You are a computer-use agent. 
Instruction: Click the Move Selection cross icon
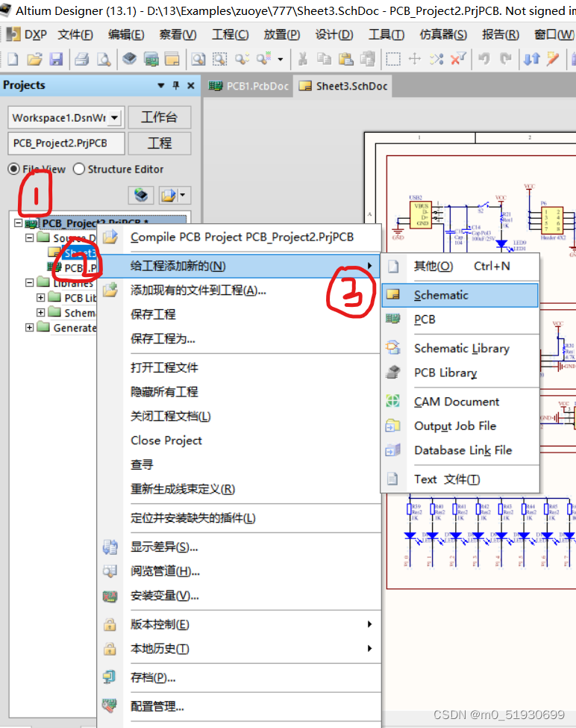click(415, 59)
